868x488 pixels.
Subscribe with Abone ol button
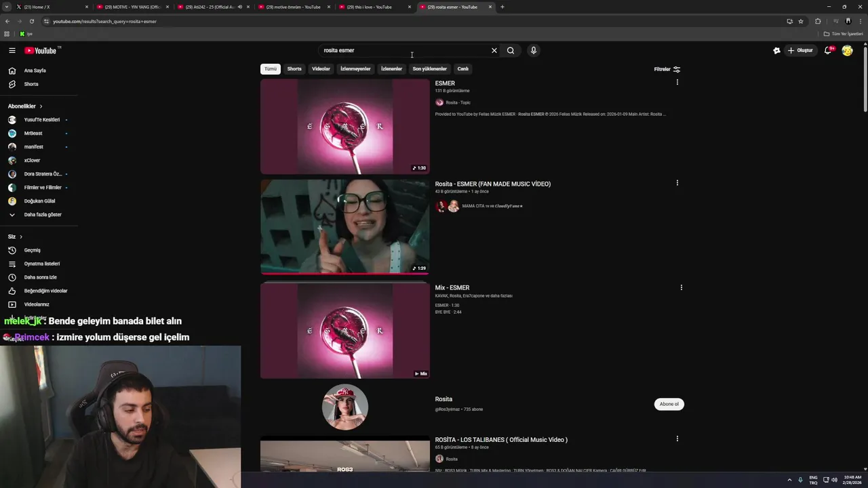tap(669, 405)
